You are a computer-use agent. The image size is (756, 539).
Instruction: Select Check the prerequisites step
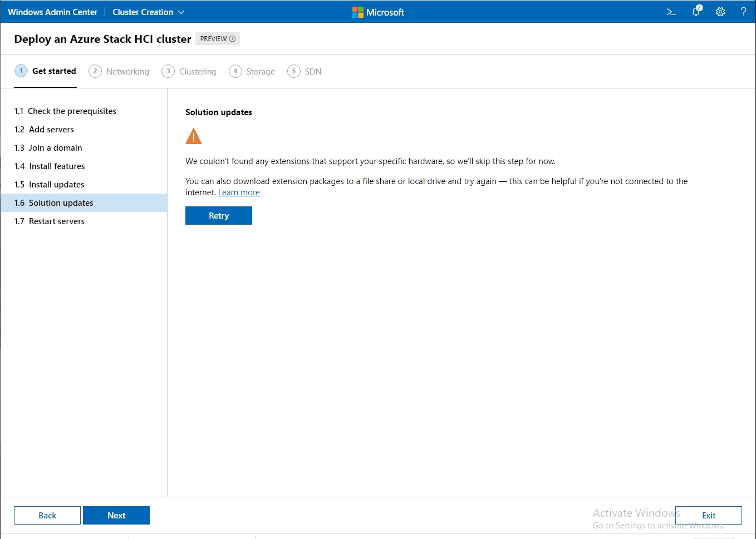tap(72, 111)
